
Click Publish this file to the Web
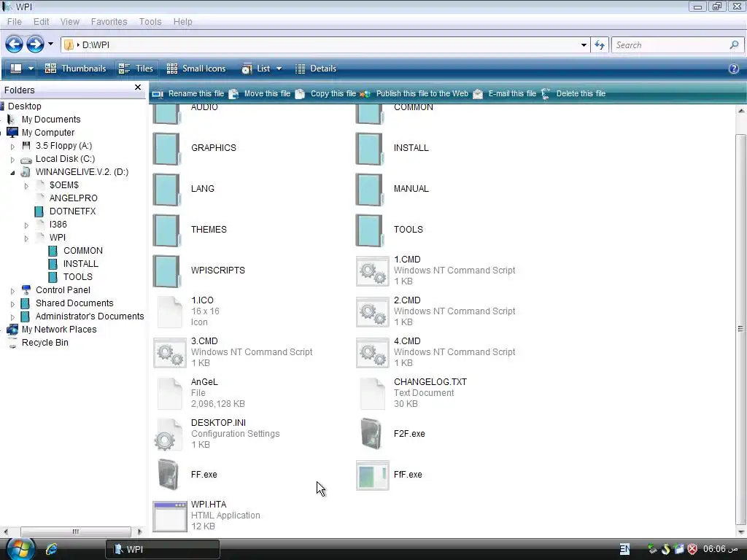pyautogui.click(x=414, y=94)
